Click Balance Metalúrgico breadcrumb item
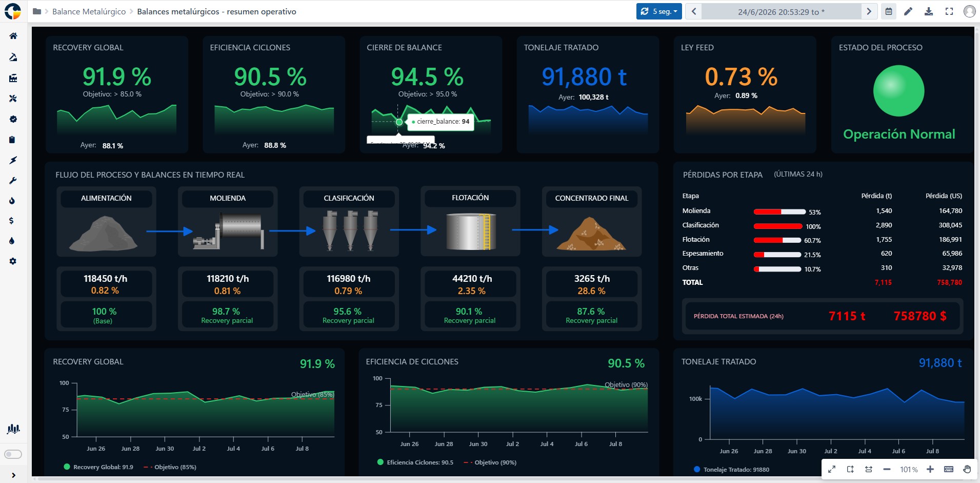 tap(89, 11)
